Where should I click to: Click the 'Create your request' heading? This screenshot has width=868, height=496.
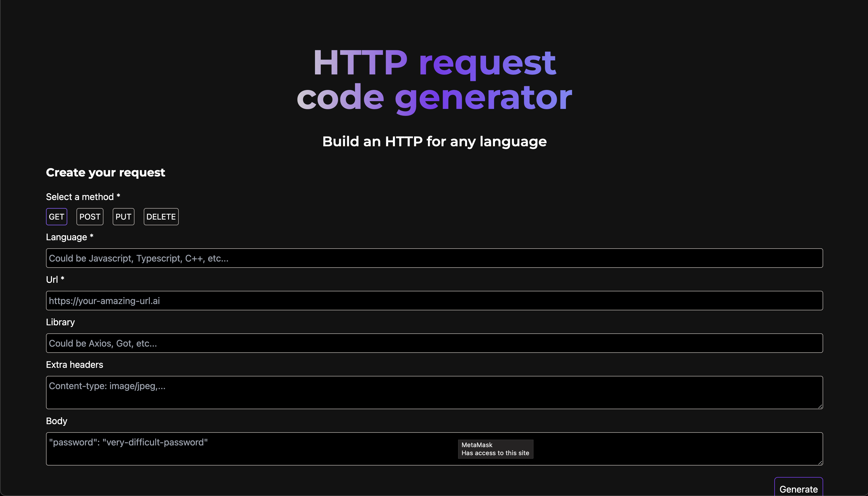[105, 172]
